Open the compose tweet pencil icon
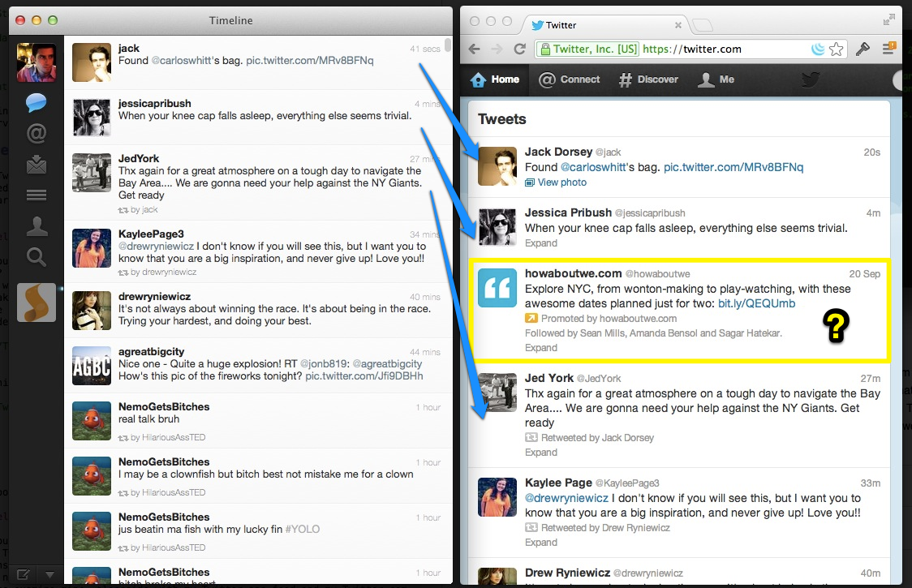This screenshot has width=912, height=588. pyautogui.click(x=22, y=574)
